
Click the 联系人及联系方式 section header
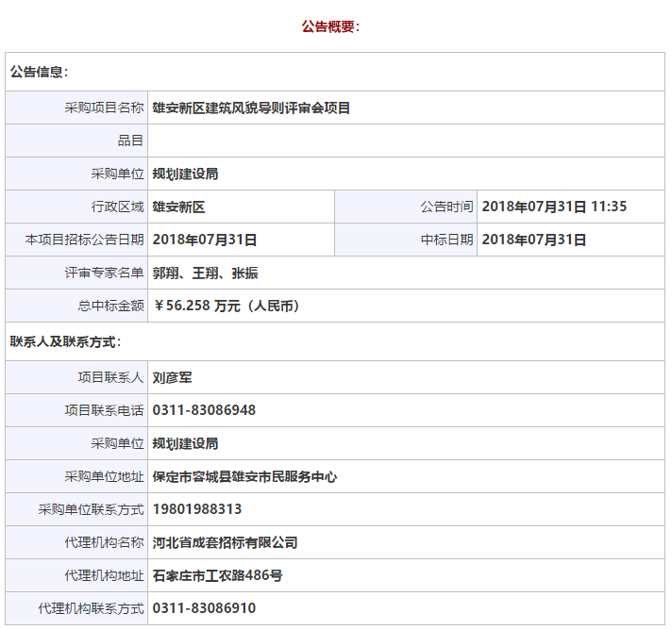pyautogui.click(x=66, y=340)
